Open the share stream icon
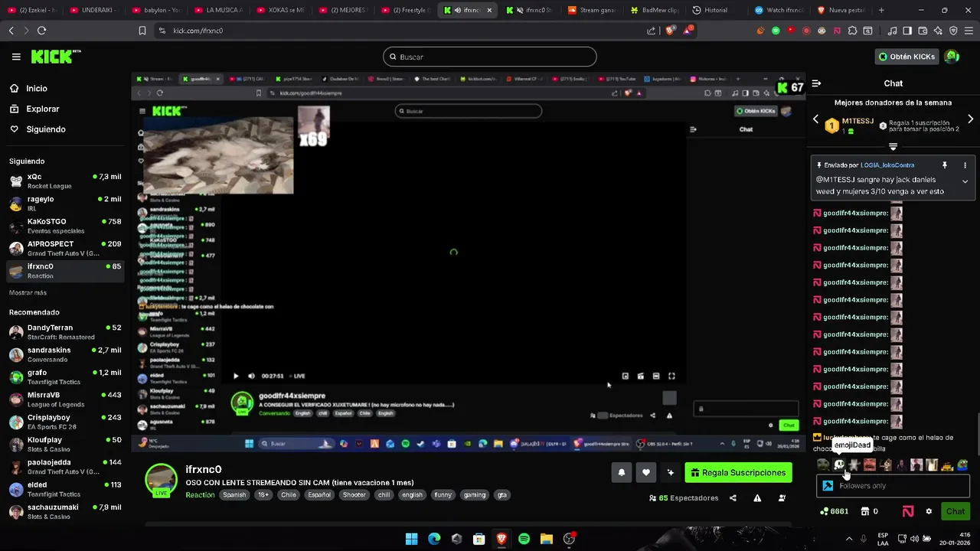Screen dimensions: 980x551 (733, 498)
